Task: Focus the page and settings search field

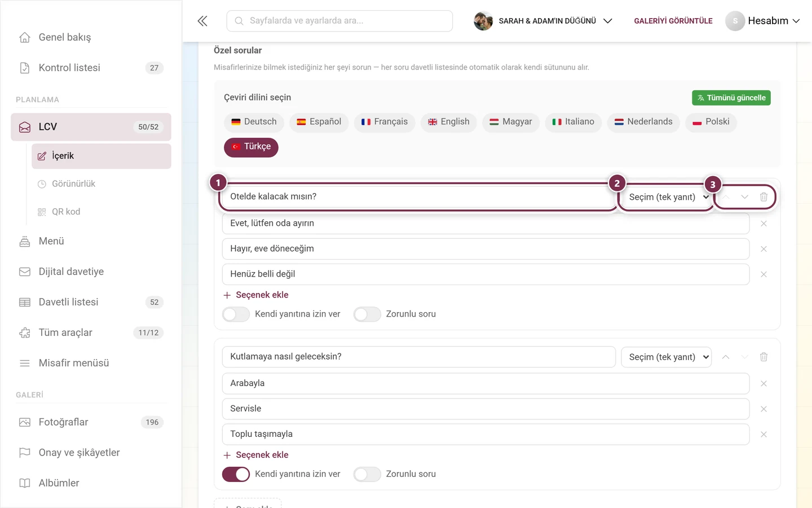Action: click(339, 21)
